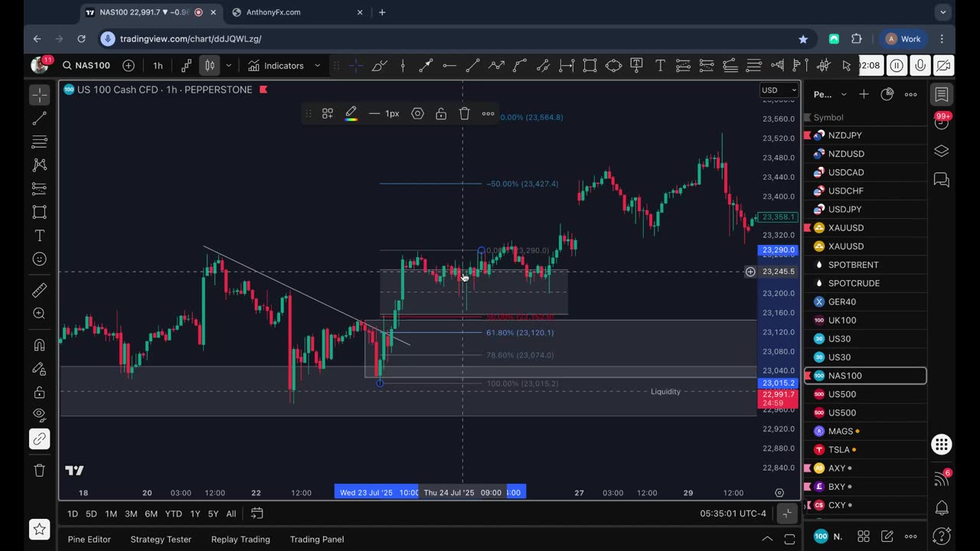Select the brush tool in top toolbar
980x551 pixels.
click(379, 66)
